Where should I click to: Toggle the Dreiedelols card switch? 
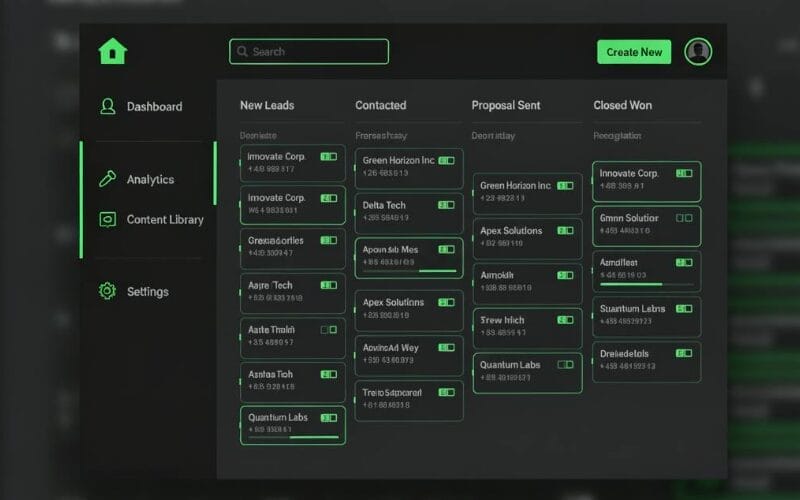(684, 353)
